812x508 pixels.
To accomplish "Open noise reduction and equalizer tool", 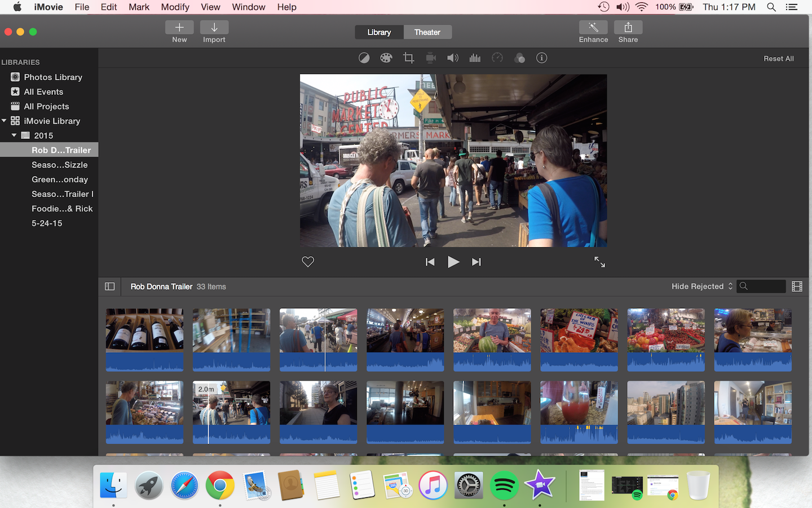I will tap(475, 58).
